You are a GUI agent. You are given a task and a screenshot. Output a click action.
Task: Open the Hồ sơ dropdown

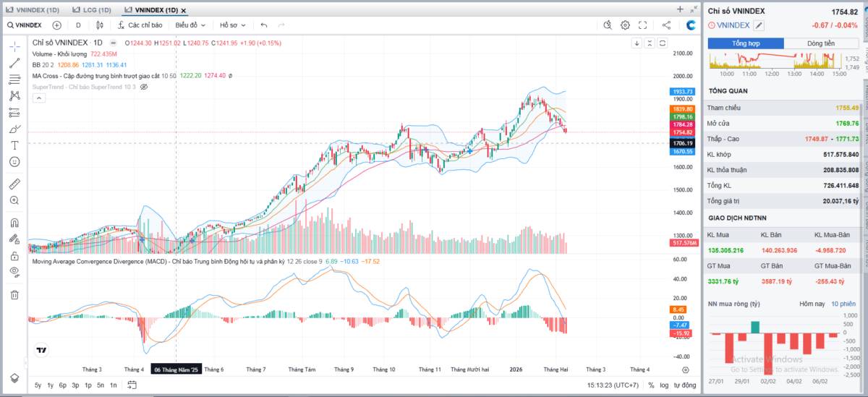pos(233,25)
